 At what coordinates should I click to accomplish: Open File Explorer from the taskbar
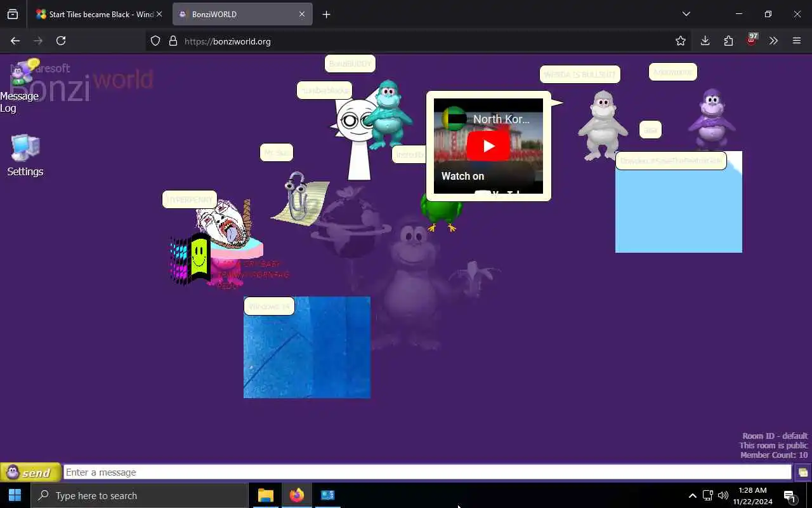(266, 495)
